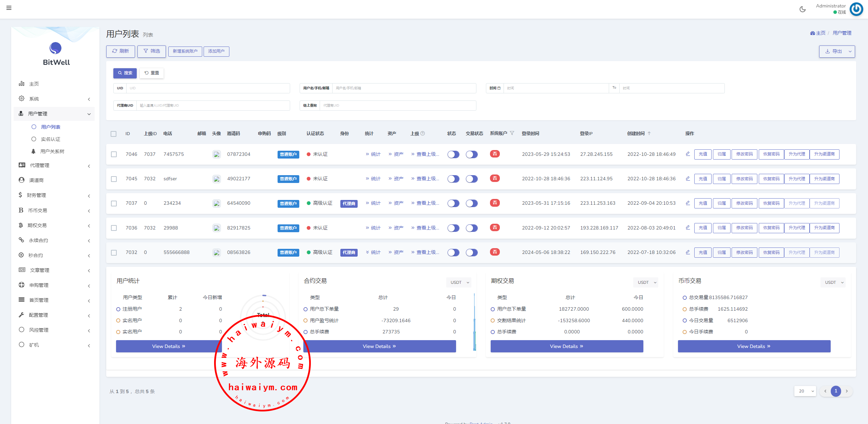
Task: Open 实名认证 in sidebar
Action: point(51,139)
